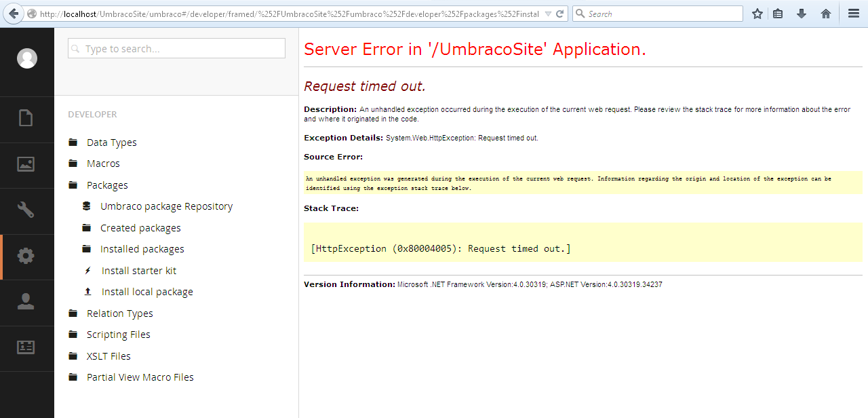Select Install local package
Viewport: 868px width, 418px height.
tap(147, 292)
